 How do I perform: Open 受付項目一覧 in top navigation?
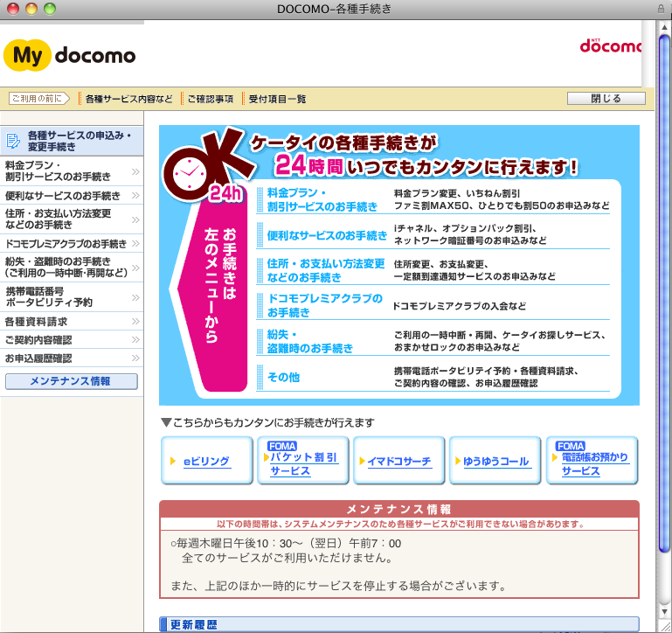click(277, 99)
